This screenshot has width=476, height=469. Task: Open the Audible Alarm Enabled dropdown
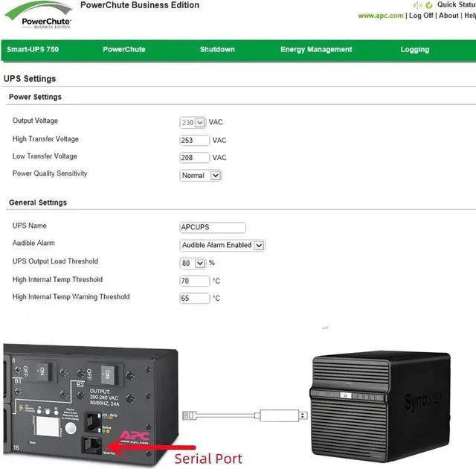222,245
